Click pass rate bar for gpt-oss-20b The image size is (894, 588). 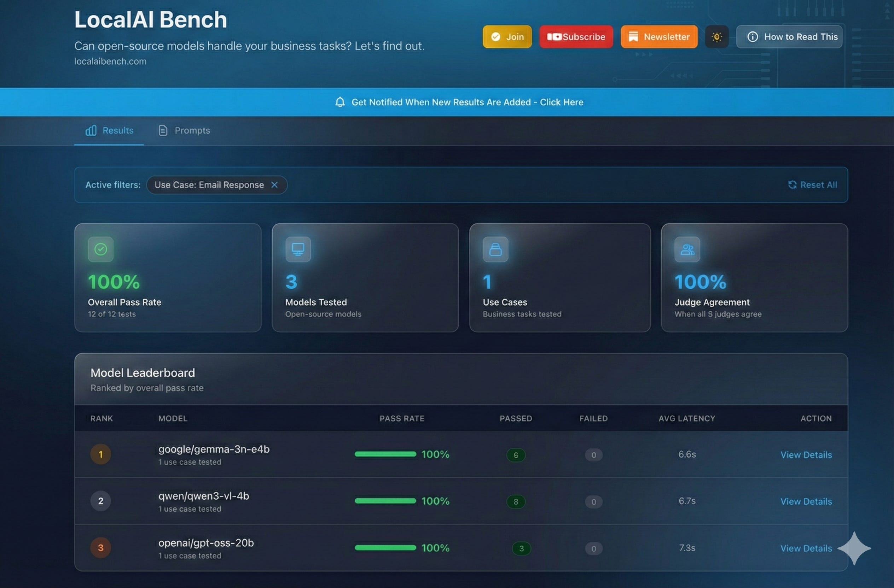coord(385,548)
